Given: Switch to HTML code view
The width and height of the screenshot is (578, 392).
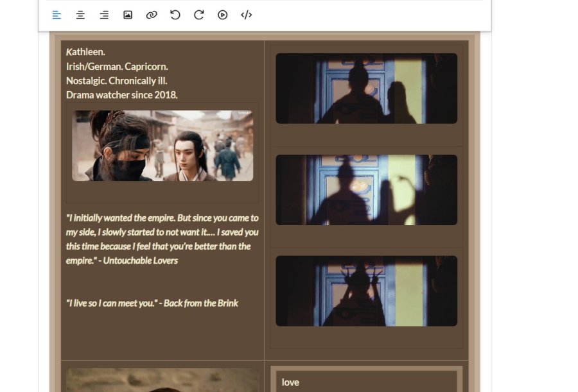Looking at the screenshot, I should coord(246,15).
